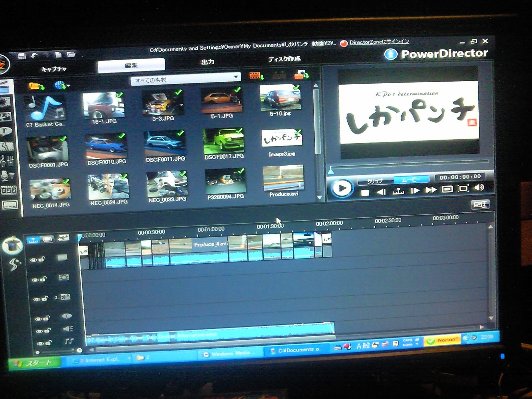Screen dimensions: 532x399
Task: Click the library scroll down arrow
Action: [x=319, y=197]
